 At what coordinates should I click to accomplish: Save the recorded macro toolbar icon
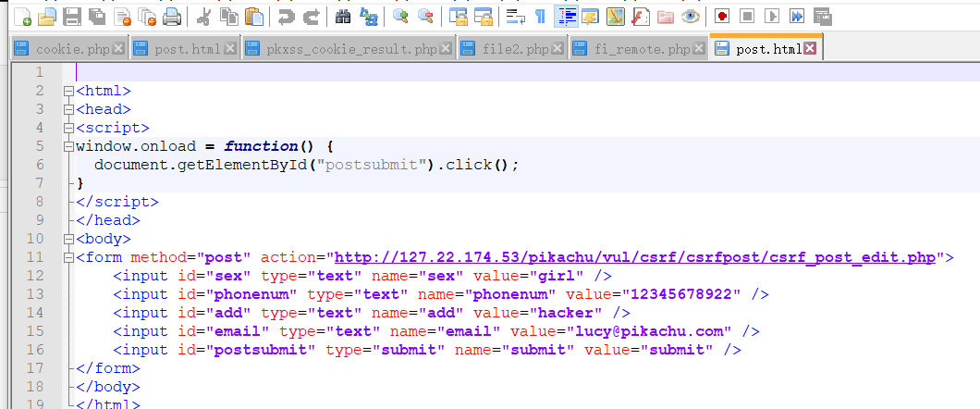[823, 17]
